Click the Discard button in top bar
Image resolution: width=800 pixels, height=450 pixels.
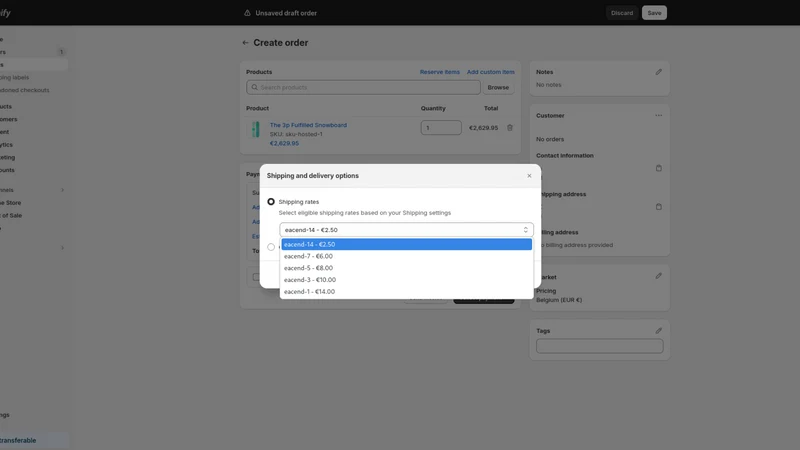coord(621,13)
